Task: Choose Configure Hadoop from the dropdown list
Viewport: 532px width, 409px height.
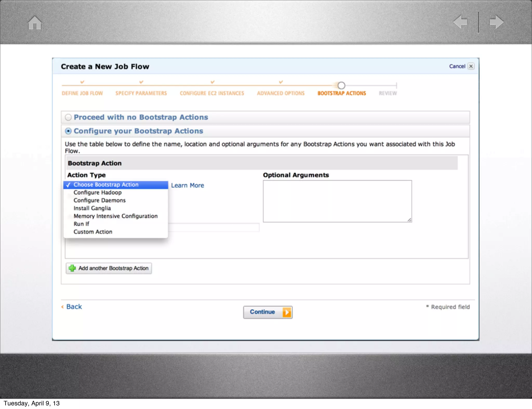Action: tap(97, 193)
